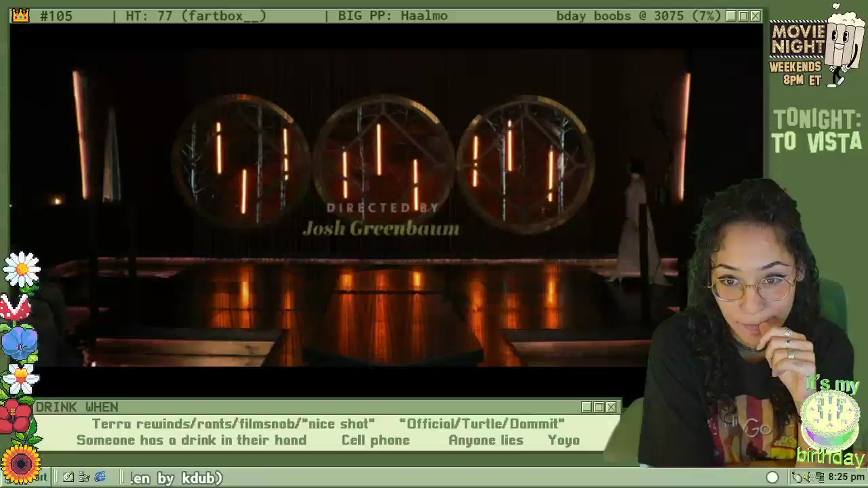Click the HT: 77 (fartbox__) text
This screenshot has height=488, width=868.
196,16
